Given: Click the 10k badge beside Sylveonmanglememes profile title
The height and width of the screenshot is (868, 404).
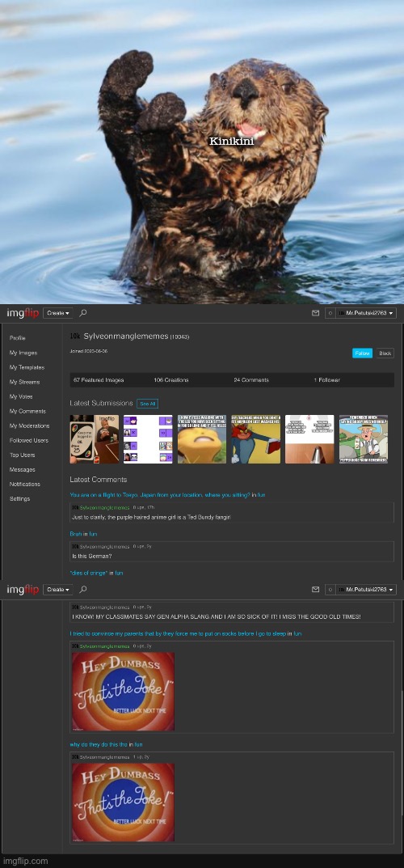Looking at the screenshot, I should pyautogui.click(x=75, y=336).
